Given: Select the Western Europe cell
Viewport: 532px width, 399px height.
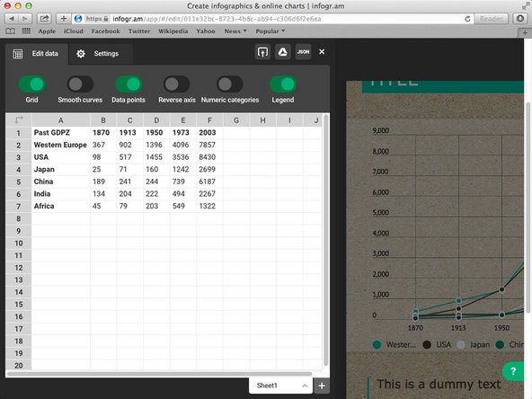Looking at the screenshot, I should tap(61, 145).
